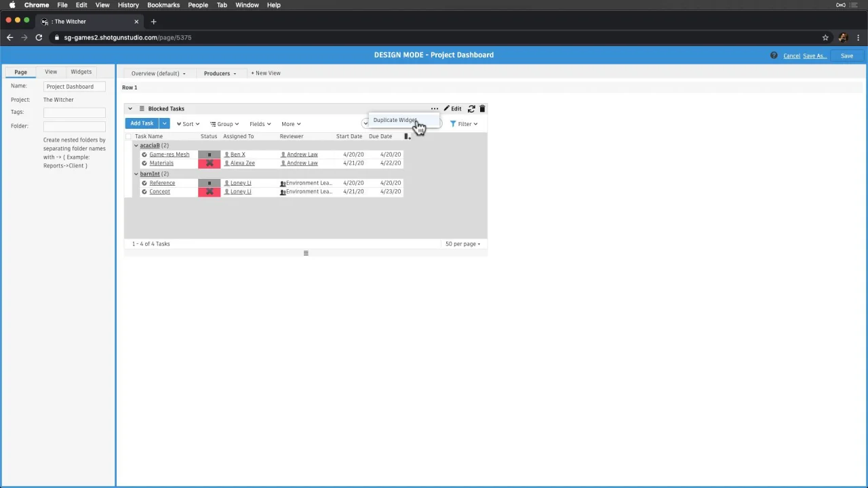Click the gray status cell of Game-res Mesh

[209, 155]
